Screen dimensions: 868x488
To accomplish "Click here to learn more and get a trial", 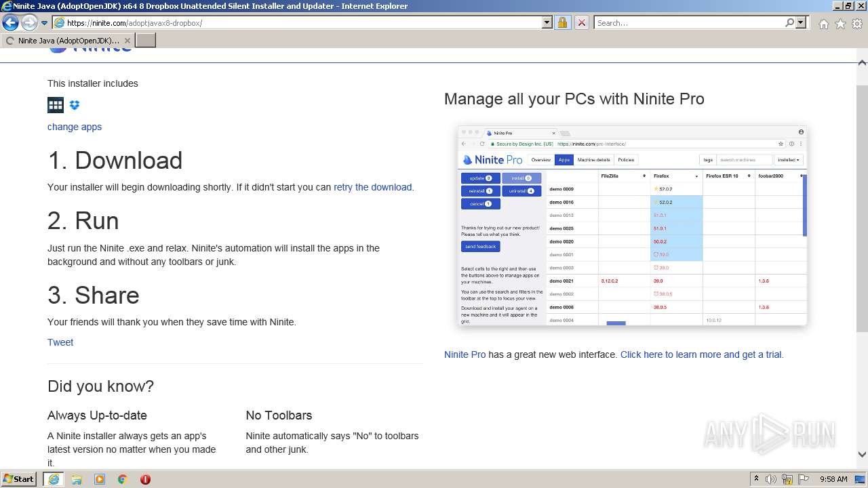I will 702,354.
